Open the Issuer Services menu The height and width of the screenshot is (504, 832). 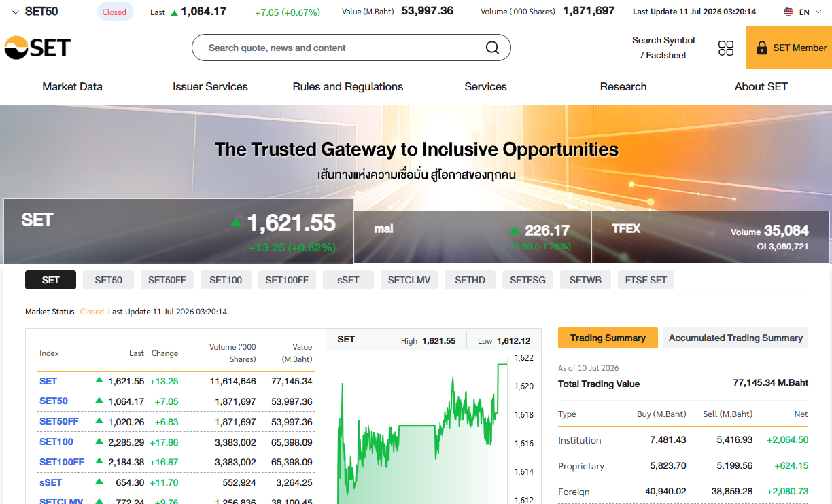click(x=210, y=86)
